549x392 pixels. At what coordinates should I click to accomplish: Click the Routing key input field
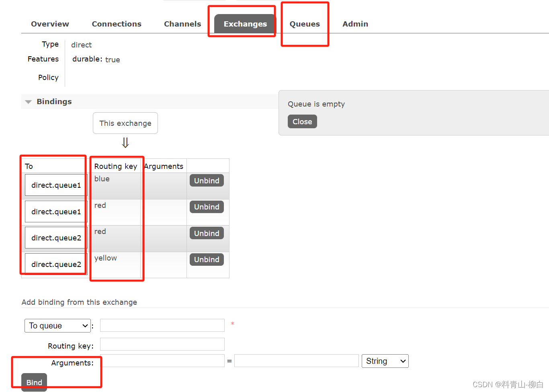coord(162,344)
